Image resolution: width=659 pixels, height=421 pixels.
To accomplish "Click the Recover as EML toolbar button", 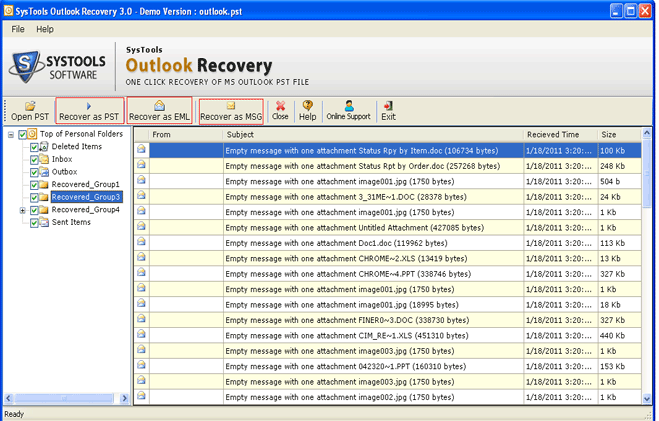I will click(159, 111).
